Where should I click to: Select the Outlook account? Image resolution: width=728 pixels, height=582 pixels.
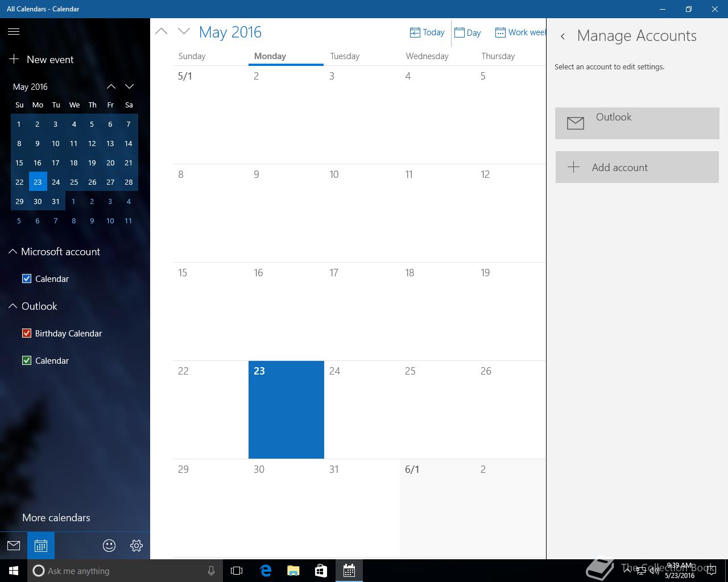[637, 123]
